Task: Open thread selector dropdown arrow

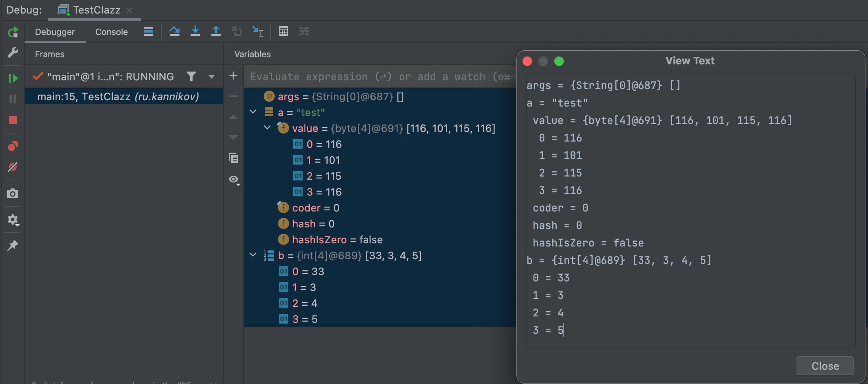Action: click(212, 76)
